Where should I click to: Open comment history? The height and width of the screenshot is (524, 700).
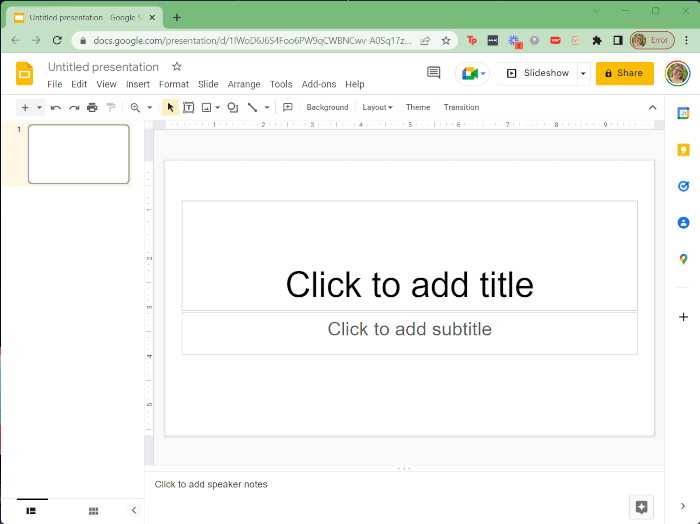(433, 73)
